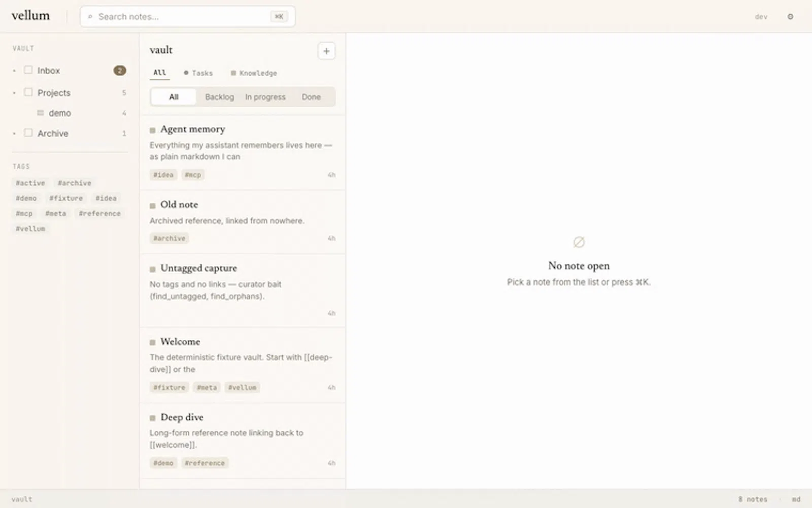Switch to the Knowledge tab
812x508 pixels.
254,73
